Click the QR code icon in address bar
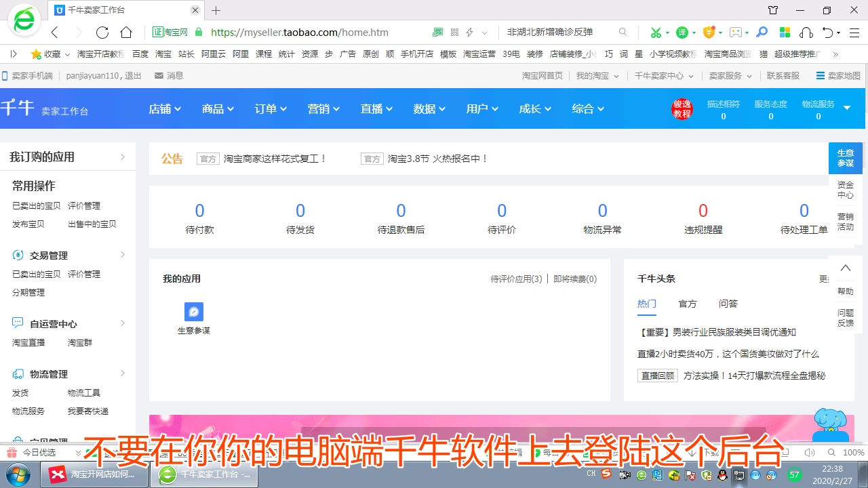The height and width of the screenshot is (488, 868). tap(454, 33)
